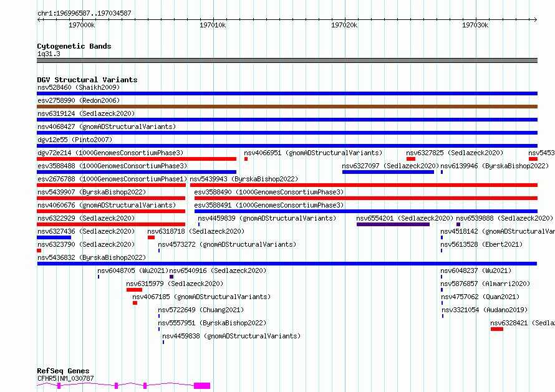
Task: Click the nsv4459839 small blue marker
Action: click(199, 224)
